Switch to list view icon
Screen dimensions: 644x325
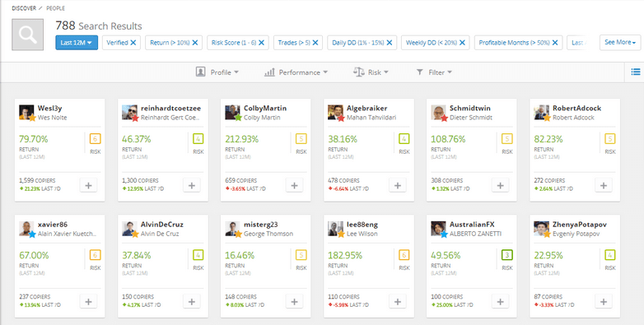636,72
